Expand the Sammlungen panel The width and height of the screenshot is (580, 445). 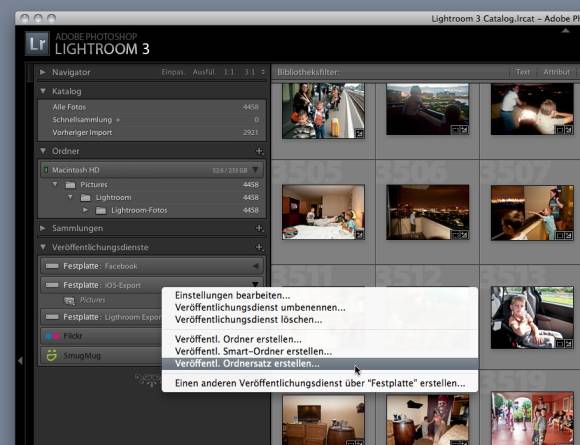coord(43,228)
